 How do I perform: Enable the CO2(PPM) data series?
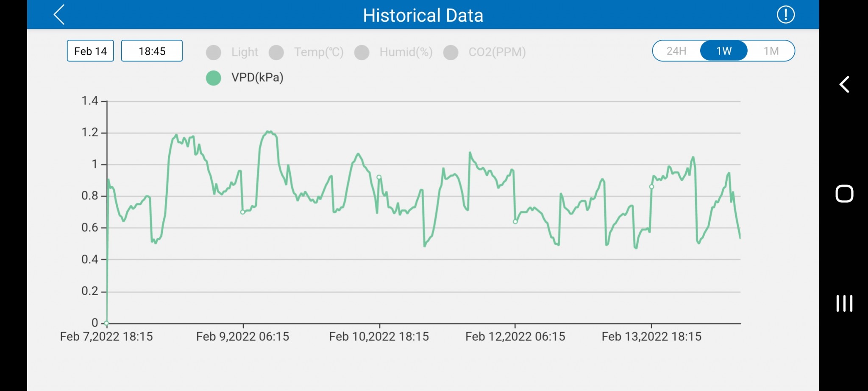click(451, 52)
